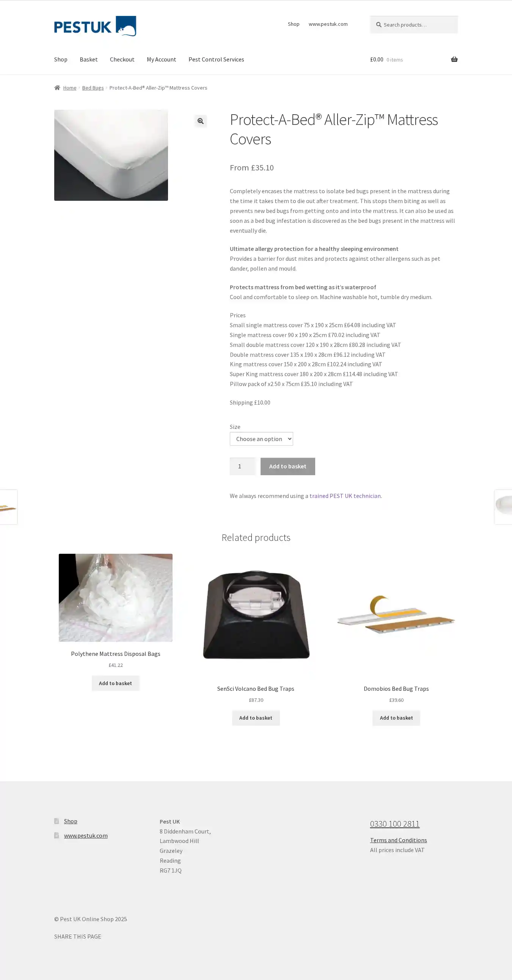Open the Checkout menu item
The image size is (512, 980).
122,59
